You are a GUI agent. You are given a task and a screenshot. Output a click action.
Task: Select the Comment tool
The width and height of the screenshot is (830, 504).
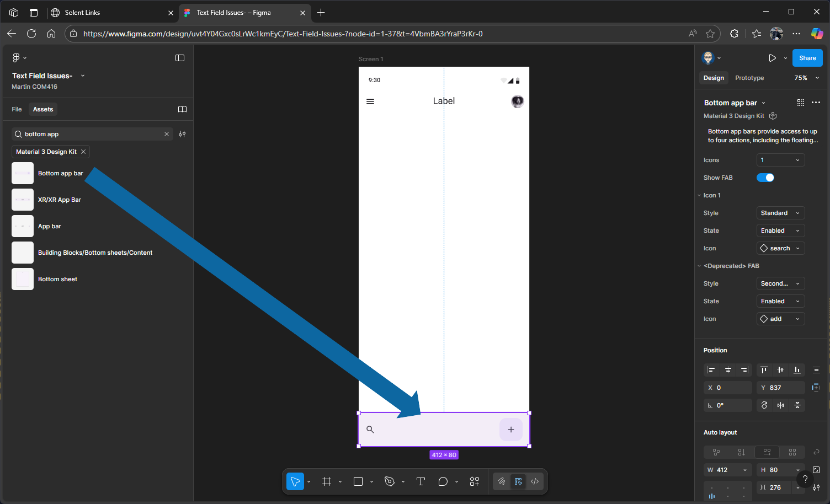click(x=443, y=481)
